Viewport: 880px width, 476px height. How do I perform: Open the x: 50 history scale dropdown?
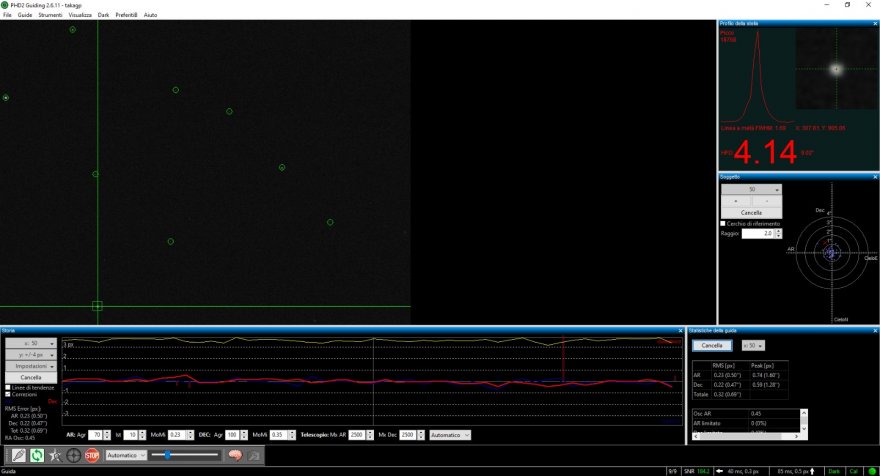pyautogui.click(x=31, y=343)
